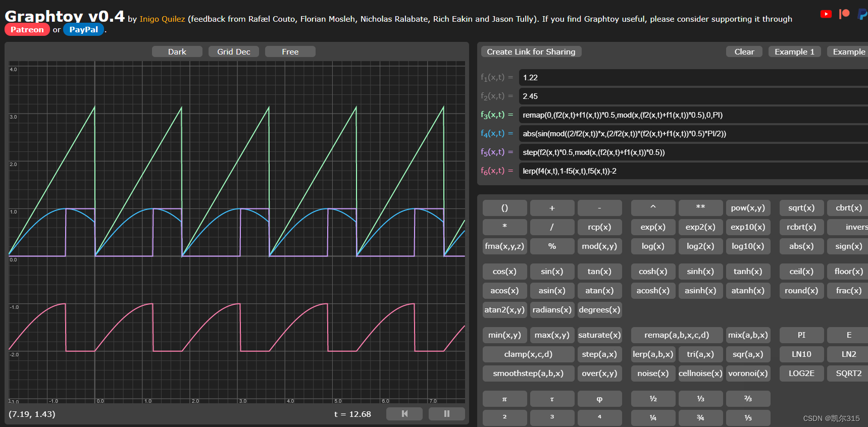Rewind time with the reset-to-start button
The width and height of the screenshot is (868, 427).
point(404,414)
